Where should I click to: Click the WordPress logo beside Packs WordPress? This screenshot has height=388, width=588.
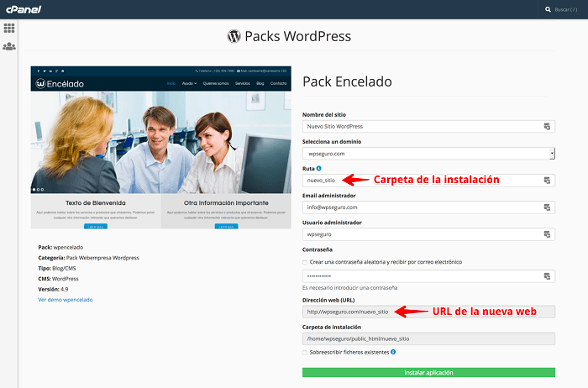tap(234, 36)
